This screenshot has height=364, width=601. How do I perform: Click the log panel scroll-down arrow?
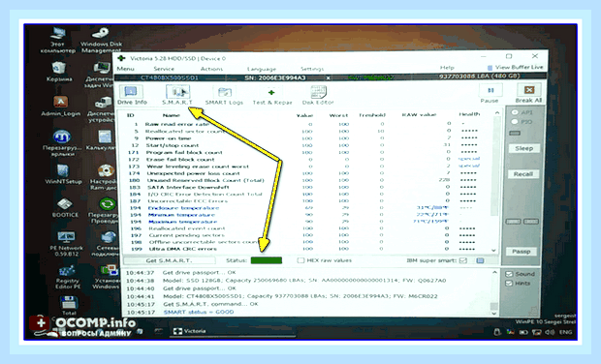494,313
